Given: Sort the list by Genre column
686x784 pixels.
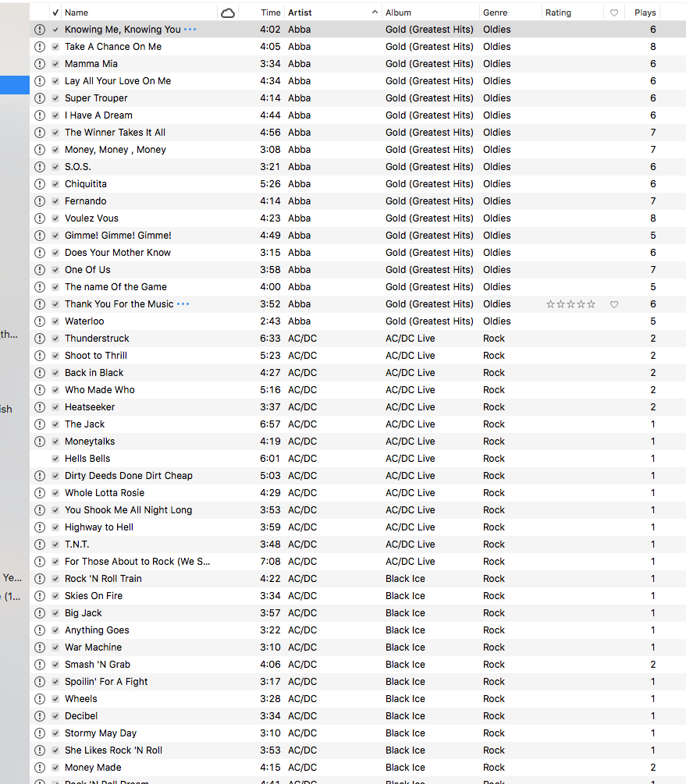Looking at the screenshot, I should click(x=496, y=12).
